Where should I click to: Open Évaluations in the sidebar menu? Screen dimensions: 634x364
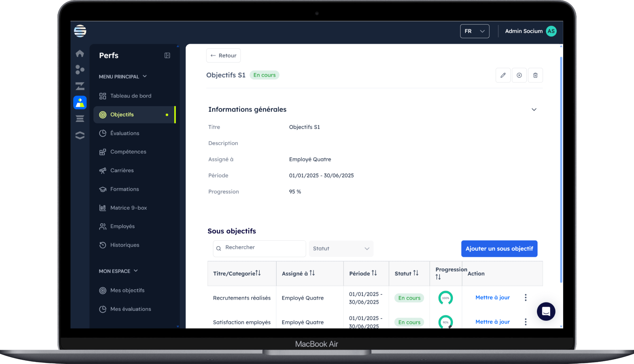point(125,133)
